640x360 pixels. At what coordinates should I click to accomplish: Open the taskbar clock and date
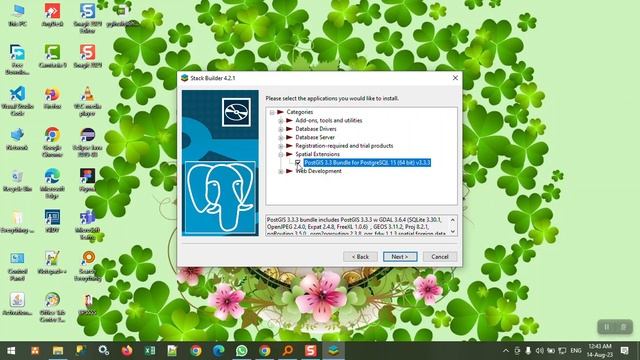tap(600, 351)
